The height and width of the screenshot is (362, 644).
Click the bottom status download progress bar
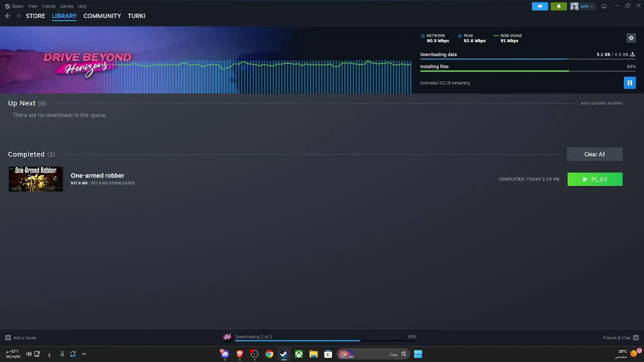coord(326,341)
